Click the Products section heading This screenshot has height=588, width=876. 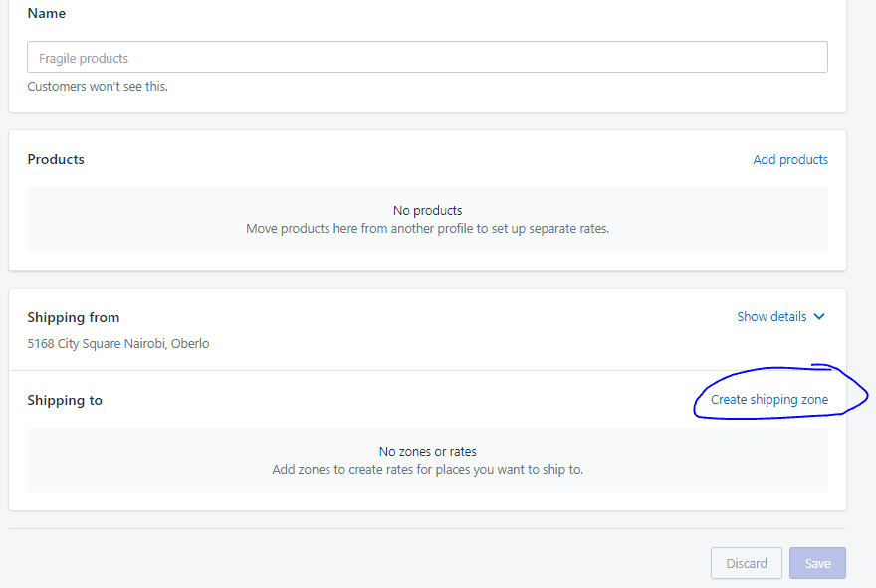pyautogui.click(x=56, y=160)
